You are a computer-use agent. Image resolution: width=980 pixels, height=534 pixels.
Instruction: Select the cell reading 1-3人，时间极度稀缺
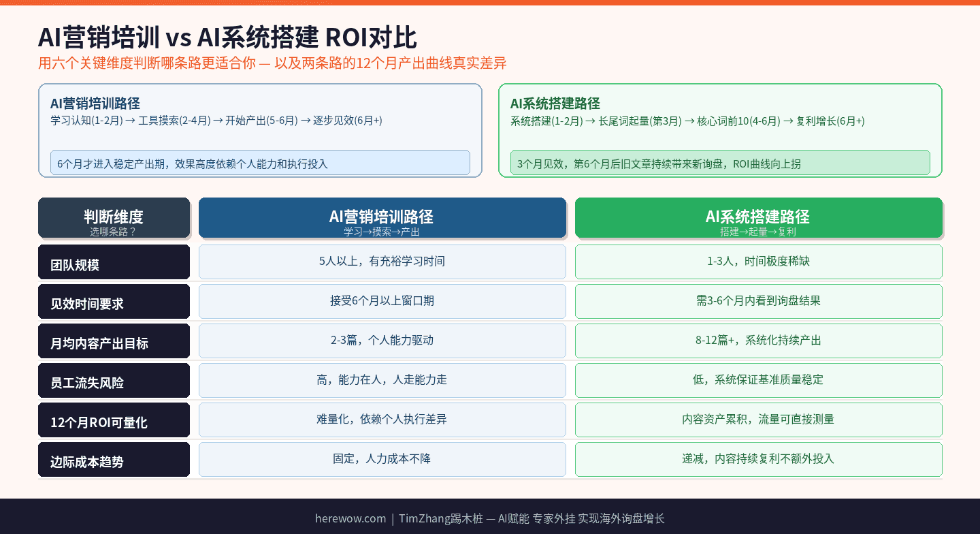click(758, 262)
